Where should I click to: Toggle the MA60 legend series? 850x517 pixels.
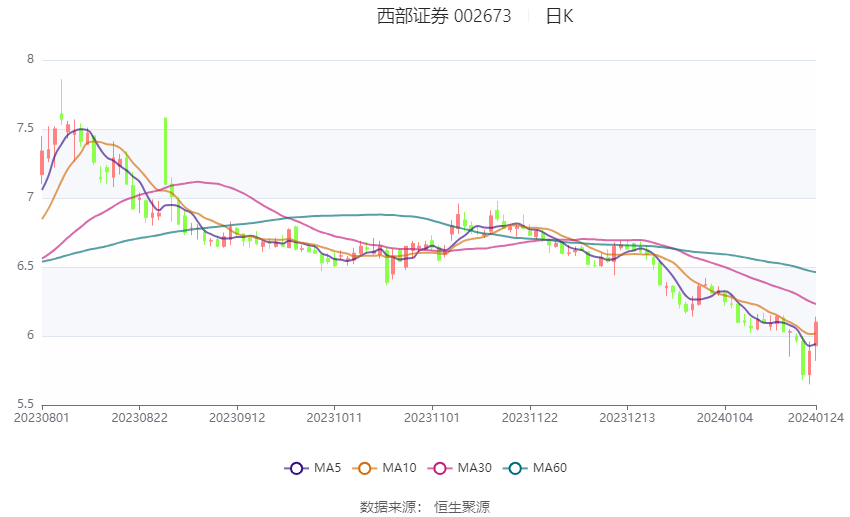tap(535, 468)
